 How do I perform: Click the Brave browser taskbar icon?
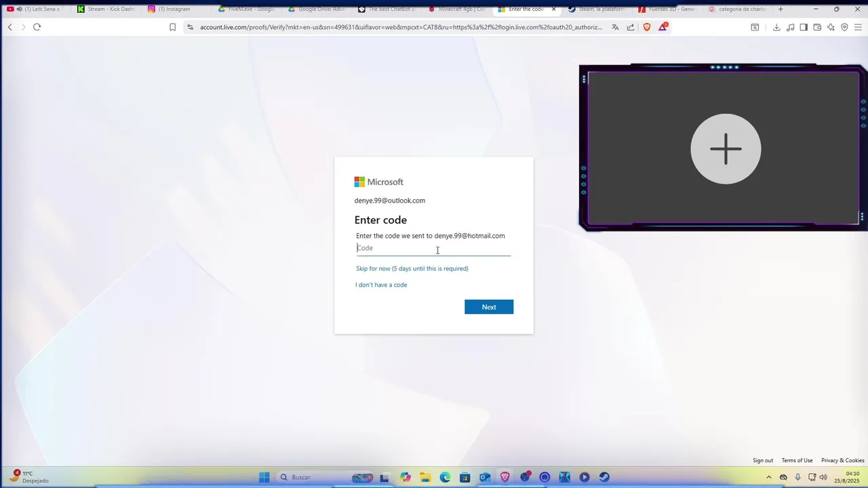point(505,477)
